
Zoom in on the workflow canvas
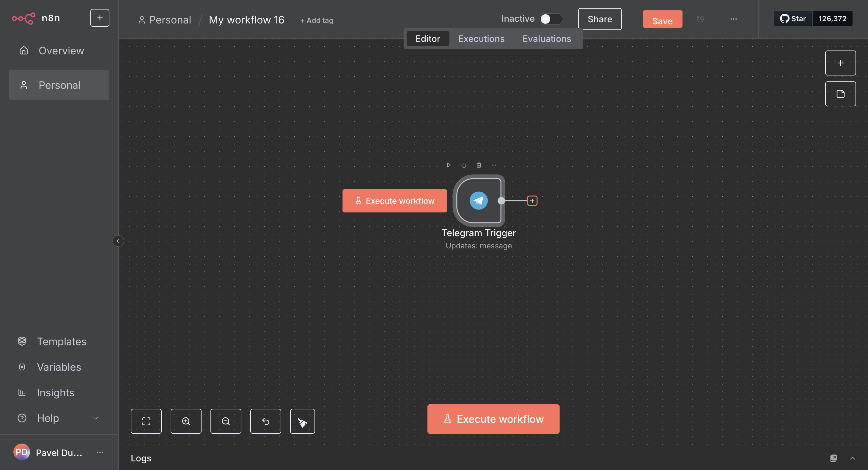(186, 421)
